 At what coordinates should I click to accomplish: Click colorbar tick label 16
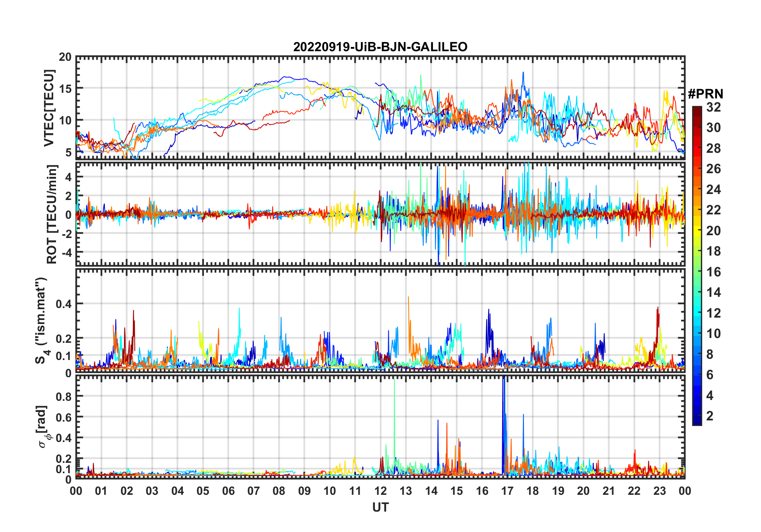pos(713,272)
